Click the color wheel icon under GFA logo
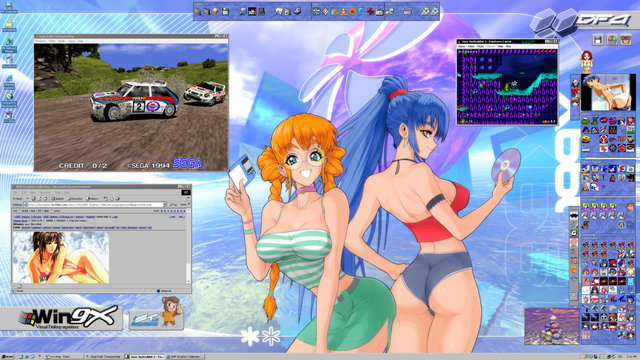 (612, 40)
